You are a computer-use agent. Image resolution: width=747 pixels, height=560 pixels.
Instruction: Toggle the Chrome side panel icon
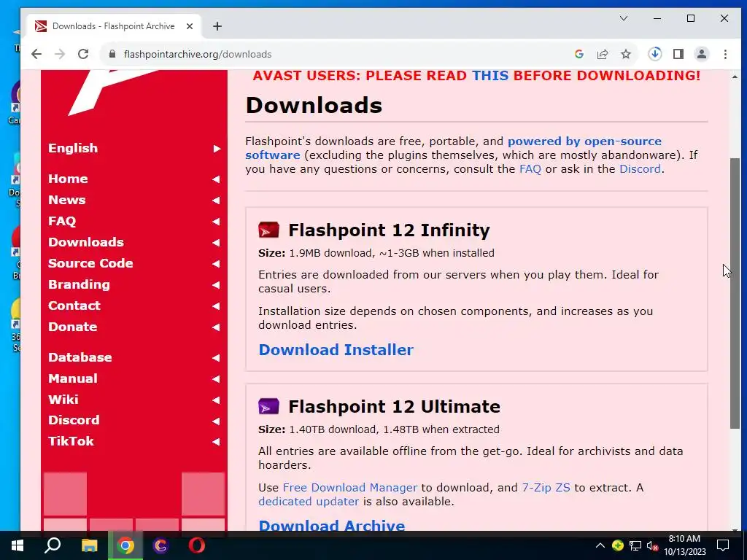(x=678, y=54)
